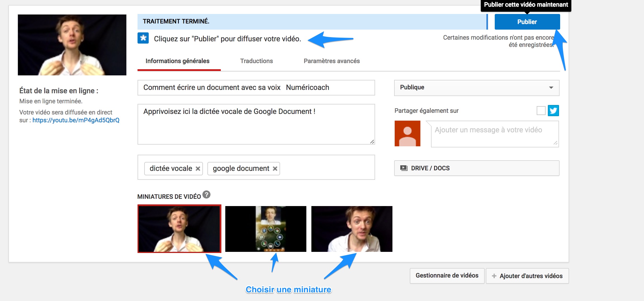Click Gestionnaire de vidéos button
The image size is (644, 301).
point(447,276)
